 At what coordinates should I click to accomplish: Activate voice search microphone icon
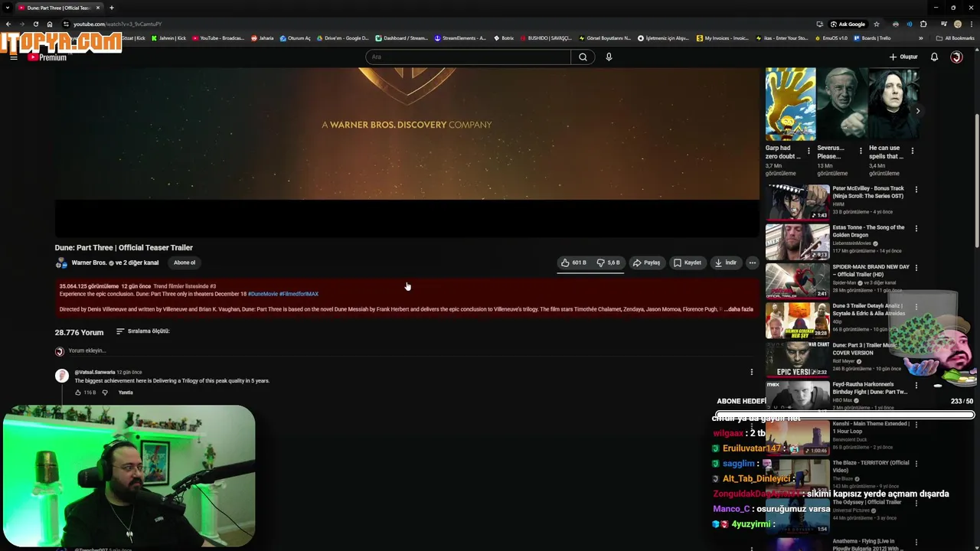tap(609, 57)
